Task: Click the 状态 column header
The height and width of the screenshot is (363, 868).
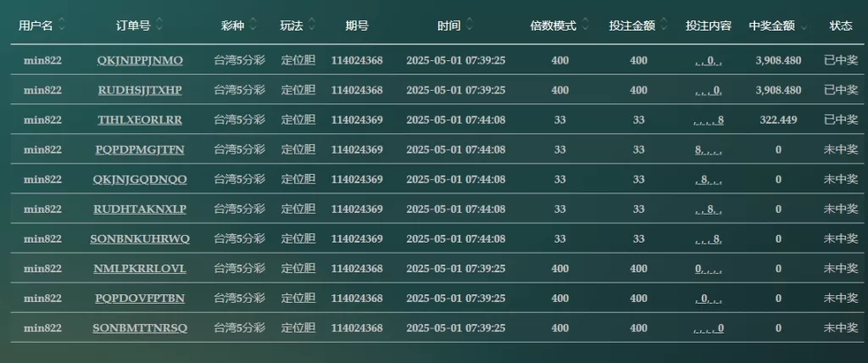Action: [841, 26]
